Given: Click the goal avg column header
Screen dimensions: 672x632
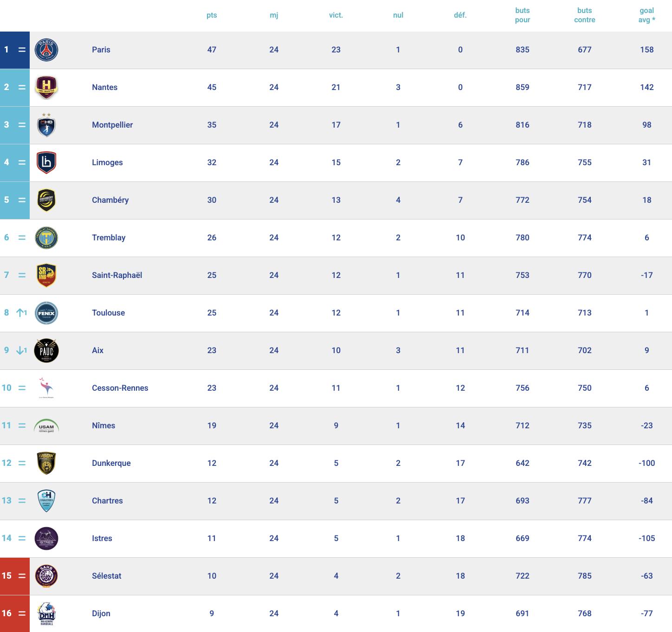Looking at the screenshot, I should coord(646,15).
